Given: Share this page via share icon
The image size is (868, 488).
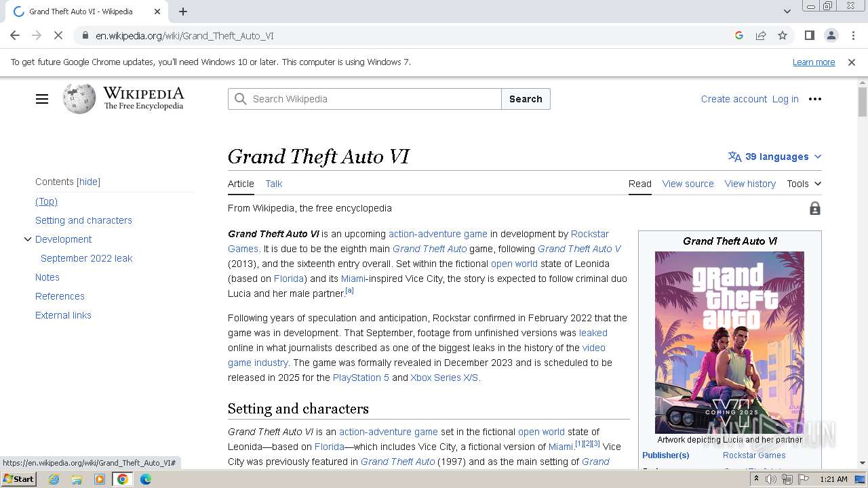Looking at the screenshot, I should click(761, 35).
